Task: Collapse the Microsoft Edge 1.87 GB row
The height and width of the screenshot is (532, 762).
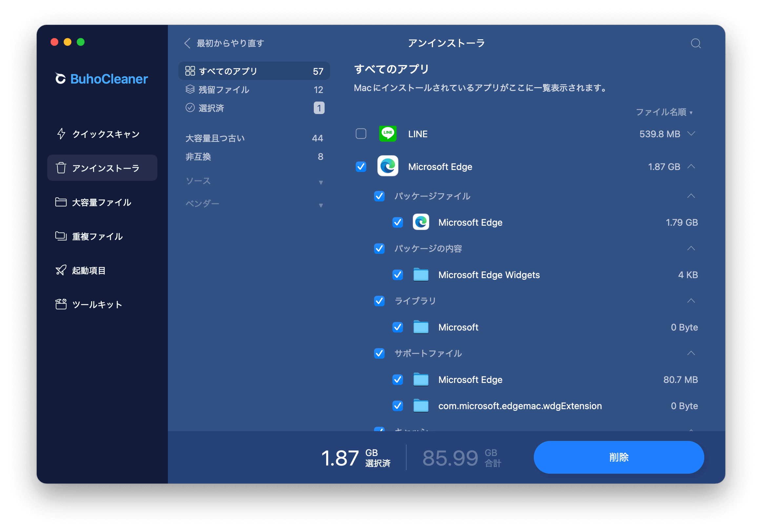Action: (691, 166)
